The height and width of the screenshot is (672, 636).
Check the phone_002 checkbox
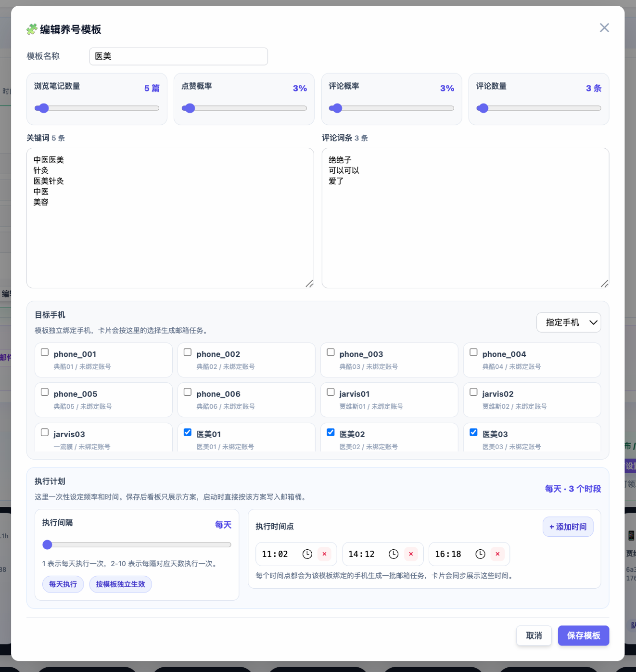(x=188, y=352)
